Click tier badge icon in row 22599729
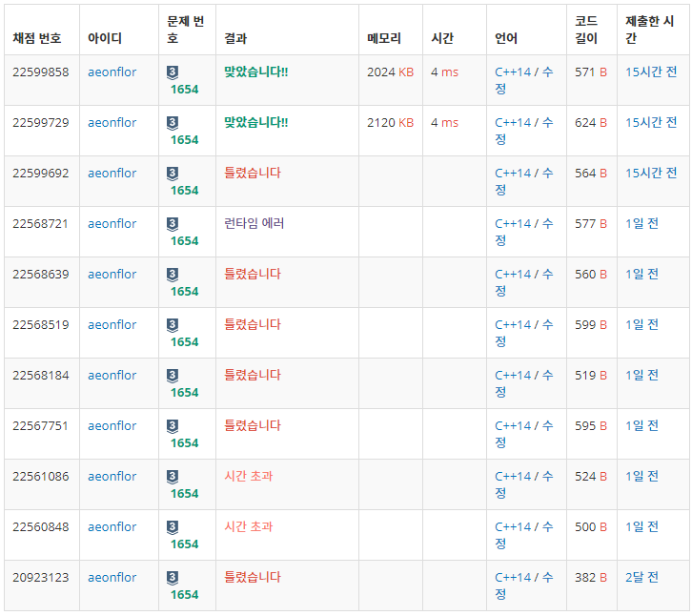 (x=173, y=123)
